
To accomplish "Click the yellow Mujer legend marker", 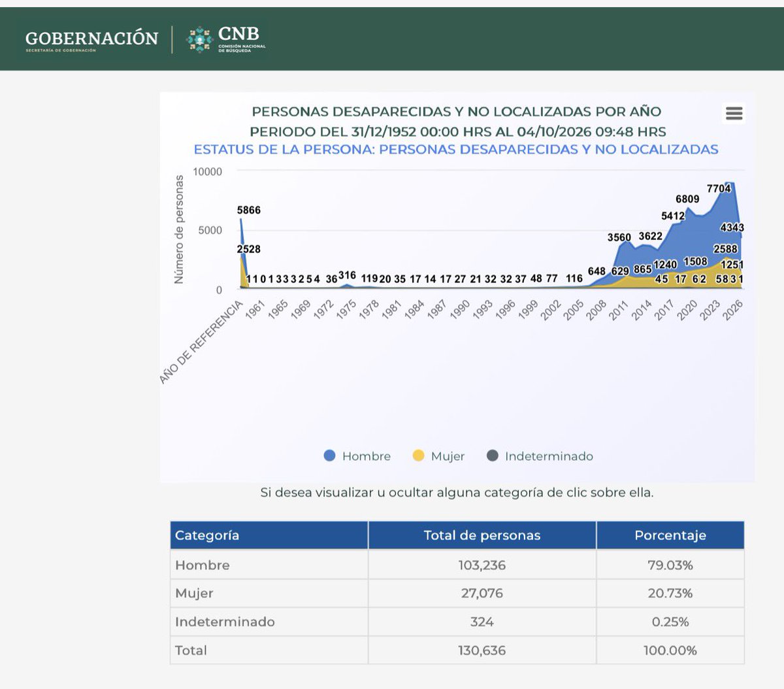I will (418, 456).
